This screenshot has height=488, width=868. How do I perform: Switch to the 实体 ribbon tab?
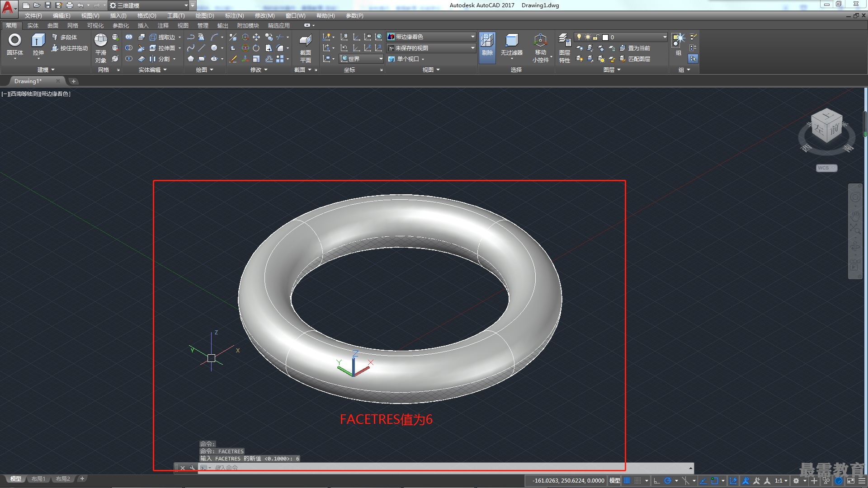click(x=33, y=26)
